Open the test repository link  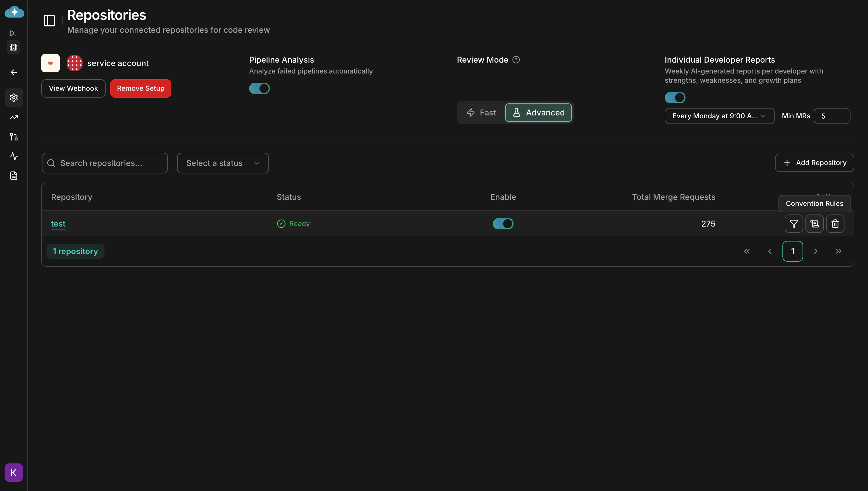click(58, 224)
